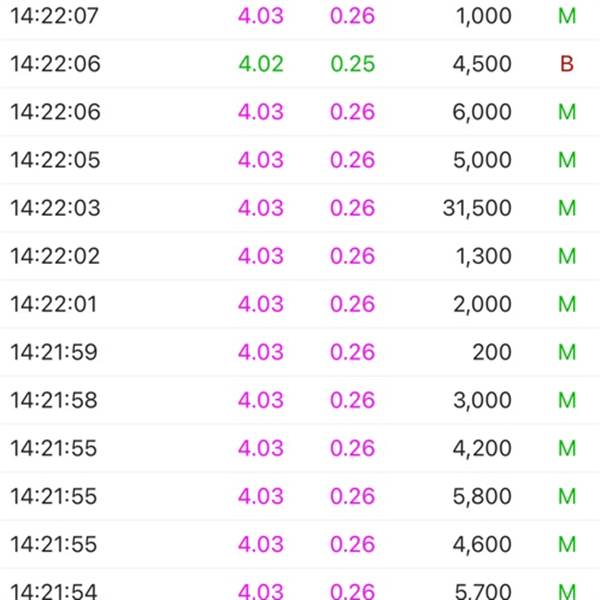Screen dimensions: 600x600
Task: Tap the 14:21:58 timestamp
Action: click(54, 400)
